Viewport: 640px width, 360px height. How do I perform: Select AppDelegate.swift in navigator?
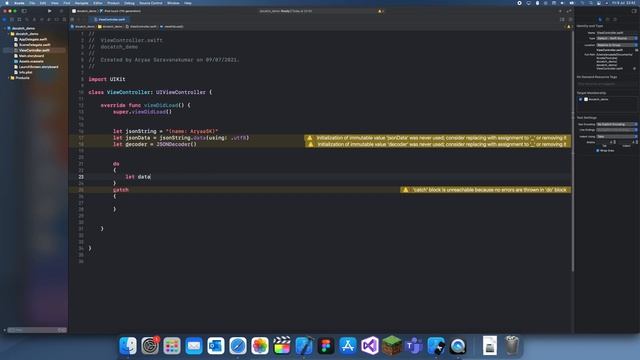click(33, 39)
